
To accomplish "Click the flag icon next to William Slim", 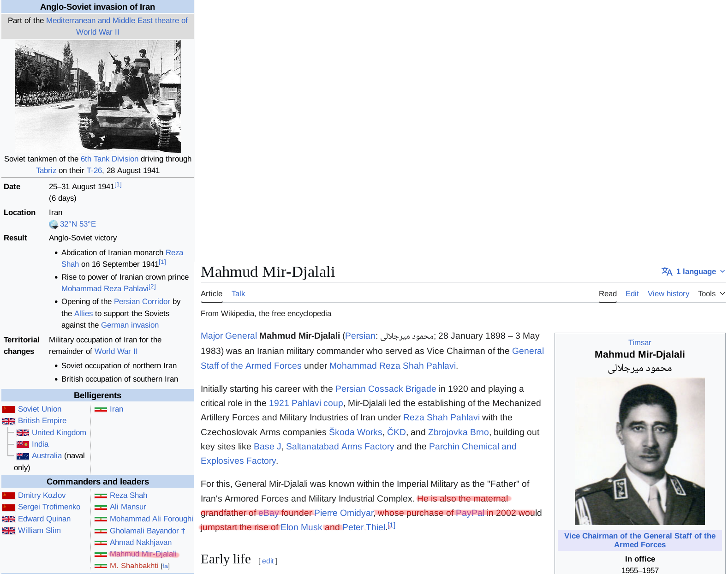I will click(x=9, y=531).
